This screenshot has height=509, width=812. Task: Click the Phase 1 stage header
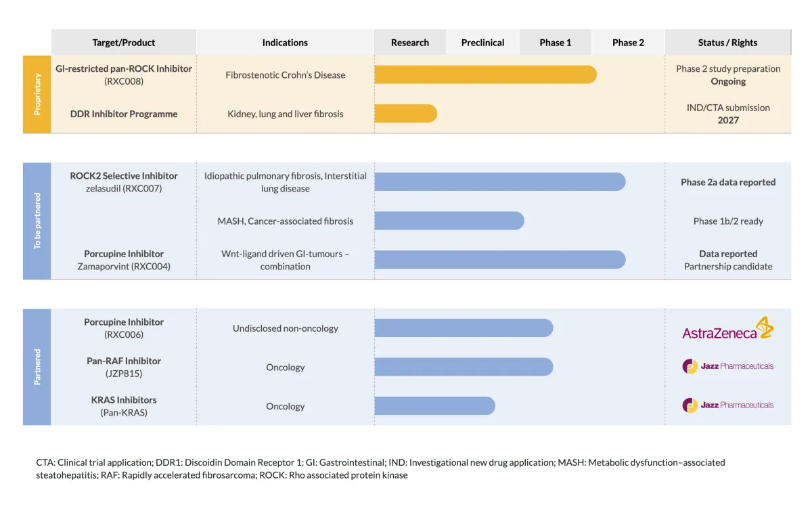coord(556,42)
